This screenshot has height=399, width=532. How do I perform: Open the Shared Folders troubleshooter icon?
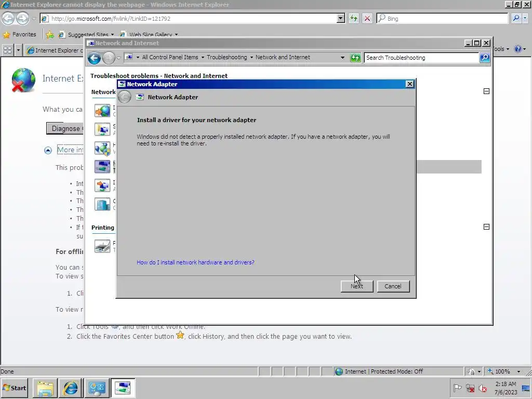tap(102, 129)
